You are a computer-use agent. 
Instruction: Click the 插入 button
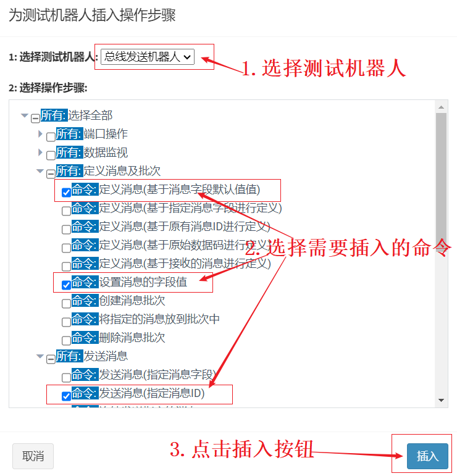tap(427, 456)
